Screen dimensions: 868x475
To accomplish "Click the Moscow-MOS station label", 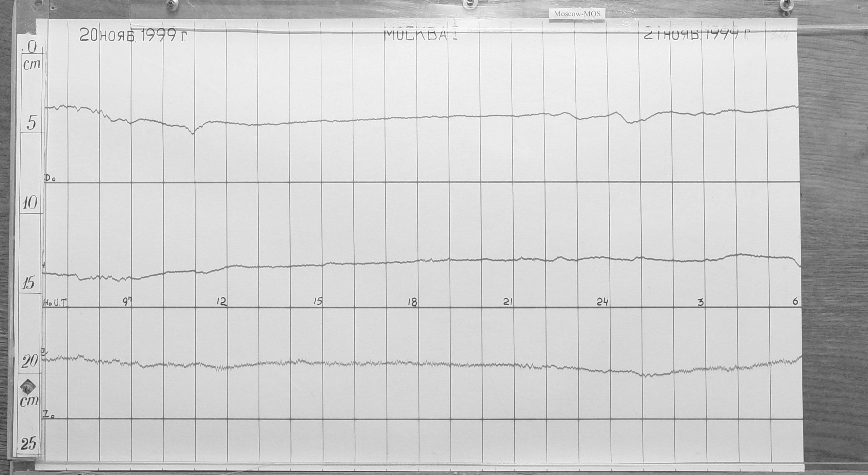I will click(x=577, y=14).
